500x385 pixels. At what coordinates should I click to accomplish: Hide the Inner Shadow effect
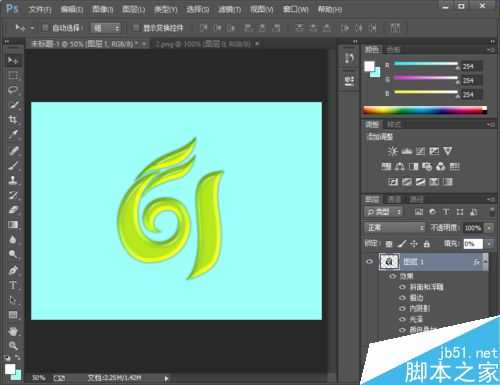click(402, 308)
